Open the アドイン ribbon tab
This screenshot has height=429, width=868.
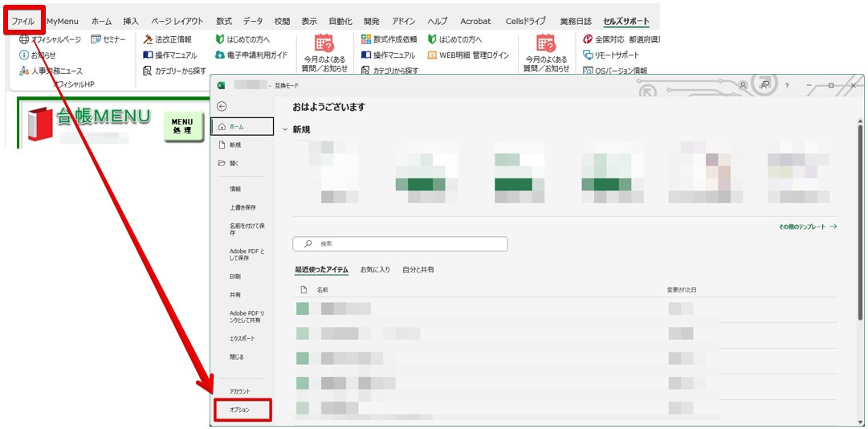tap(404, 22)
